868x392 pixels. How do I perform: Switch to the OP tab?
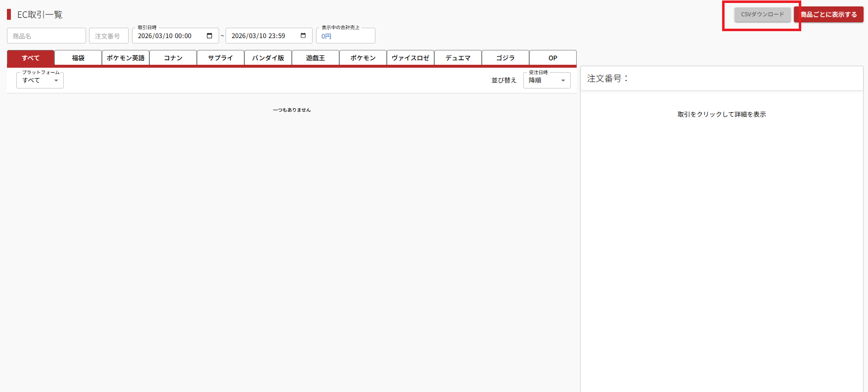coord(553,58)
